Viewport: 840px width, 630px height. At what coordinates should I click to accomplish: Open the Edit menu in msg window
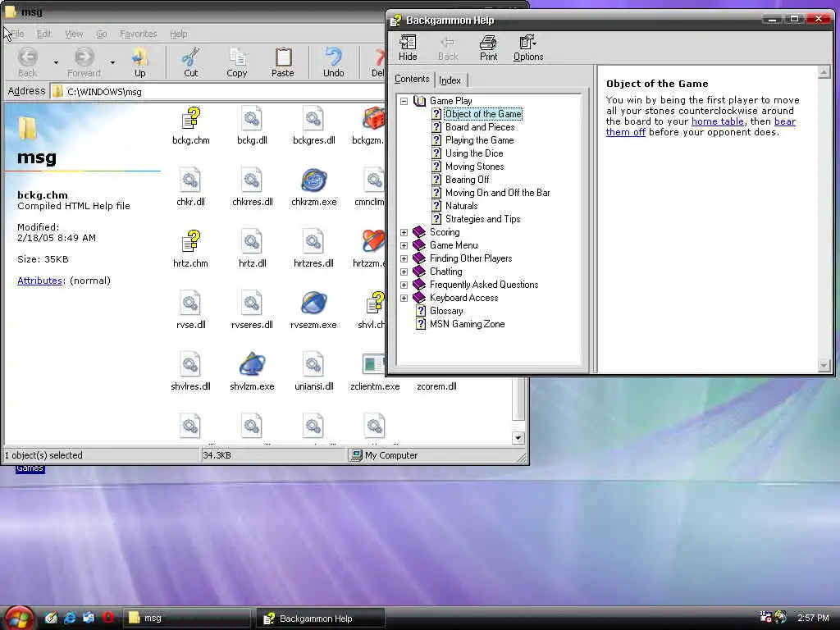(44, 34)
